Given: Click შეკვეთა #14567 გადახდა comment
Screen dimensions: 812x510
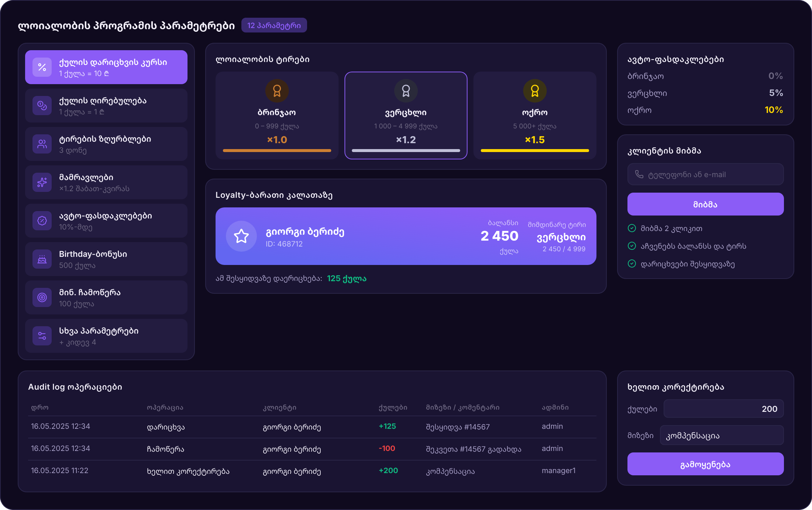Looking at the screenshot, I should pos(474,449).
